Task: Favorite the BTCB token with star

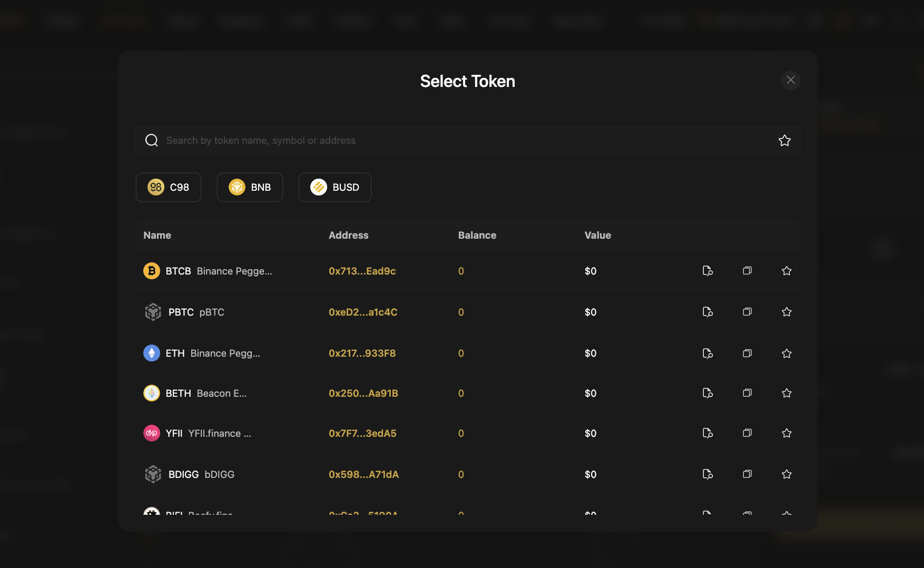Action: pos(787,271)
